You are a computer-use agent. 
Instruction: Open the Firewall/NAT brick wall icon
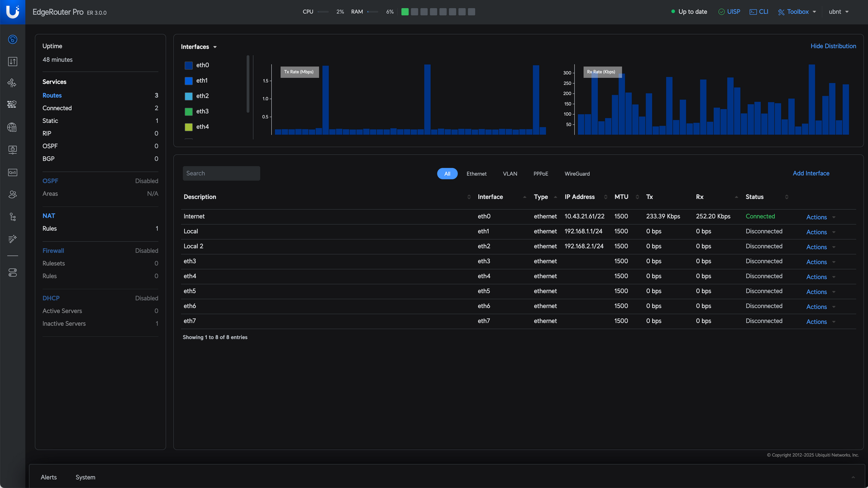[13, 105]
